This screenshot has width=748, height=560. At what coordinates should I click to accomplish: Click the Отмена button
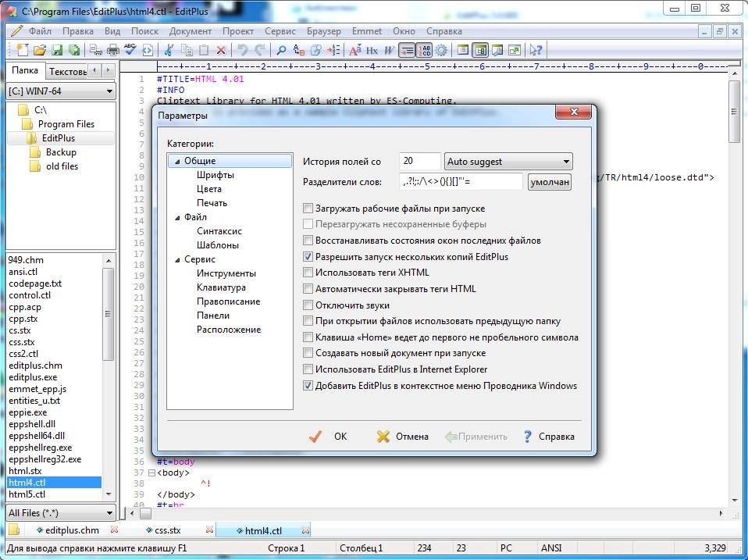tap(402, 437)
